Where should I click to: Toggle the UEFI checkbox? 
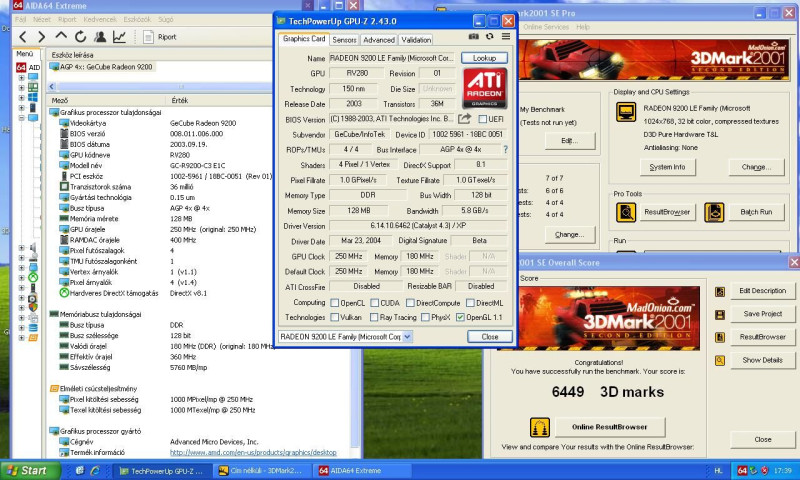pos(482,119)
